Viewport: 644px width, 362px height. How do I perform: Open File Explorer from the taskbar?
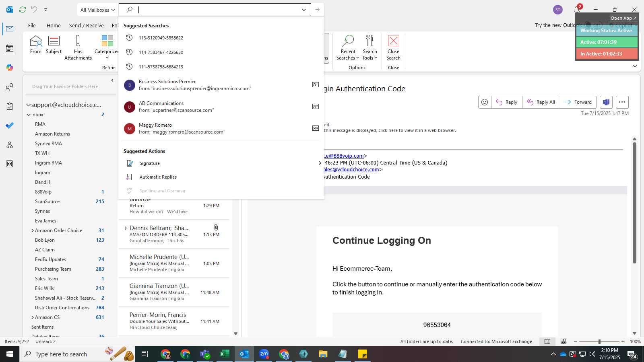[323, 354]
